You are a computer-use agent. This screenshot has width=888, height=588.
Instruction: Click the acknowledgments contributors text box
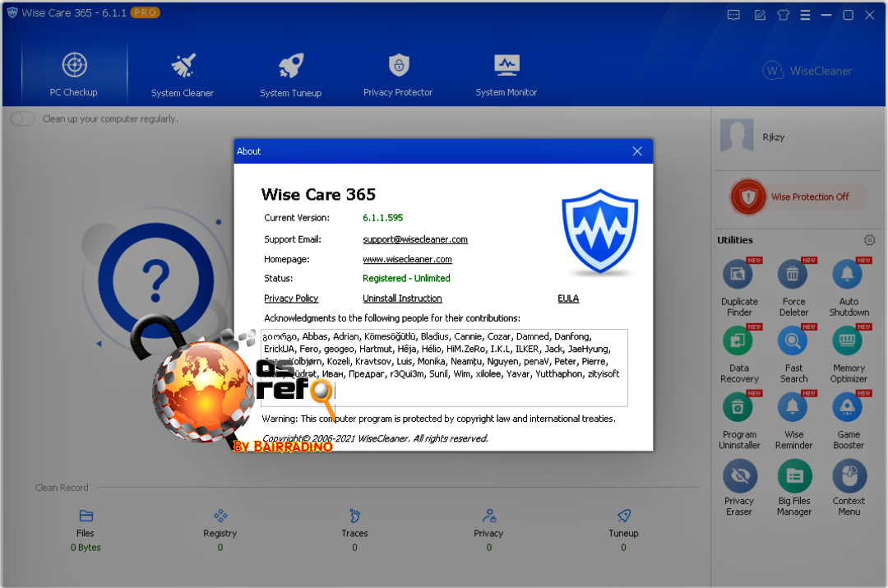444,368
